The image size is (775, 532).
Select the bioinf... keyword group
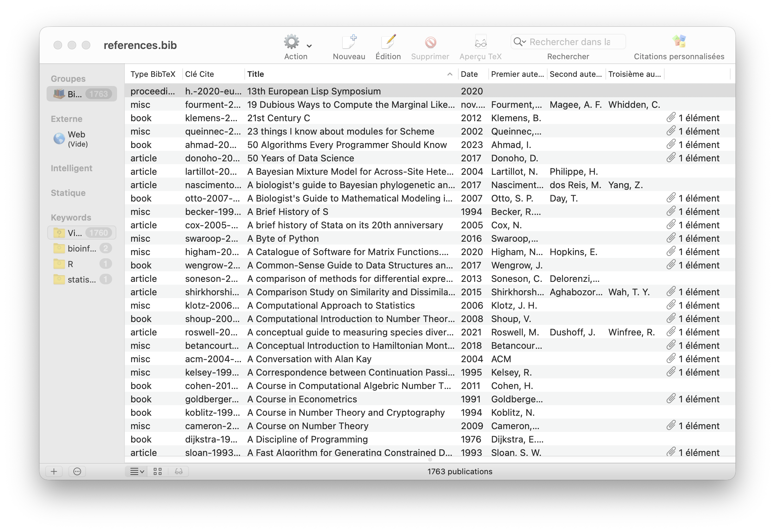tap(82, 248)
